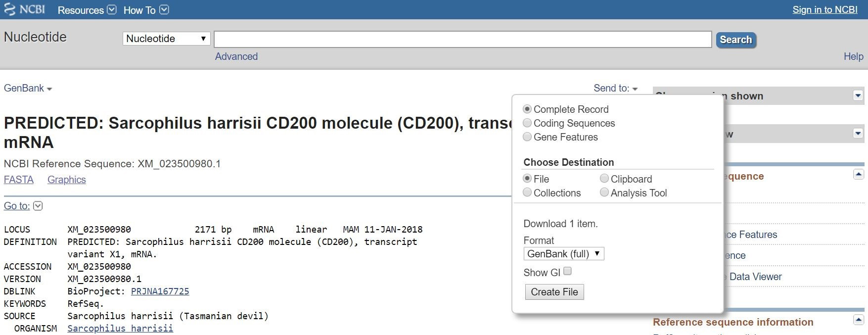Open the Nucleotide database dropdown
Image resolution: width=868 pixels, height=335 pixels.
click(167, 39)
